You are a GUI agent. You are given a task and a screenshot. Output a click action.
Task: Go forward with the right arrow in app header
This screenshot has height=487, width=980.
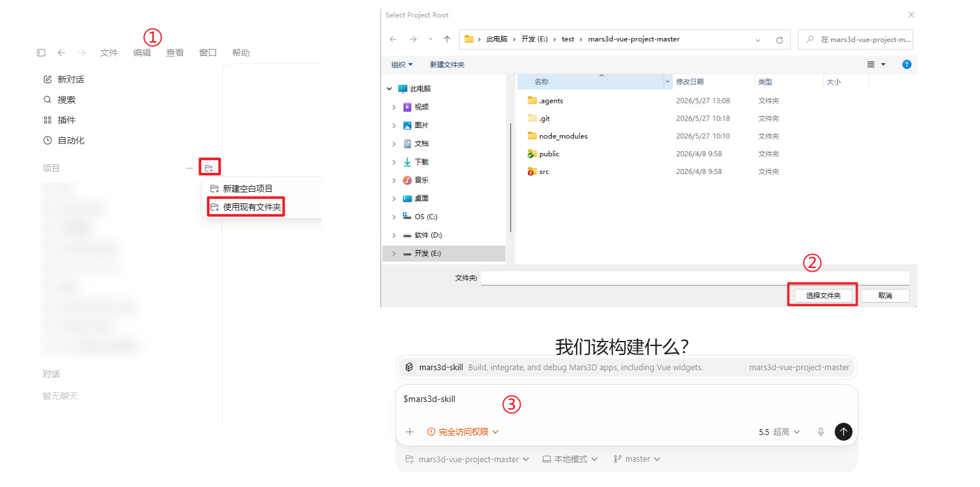pyautogui.click(x=81, y=53)
